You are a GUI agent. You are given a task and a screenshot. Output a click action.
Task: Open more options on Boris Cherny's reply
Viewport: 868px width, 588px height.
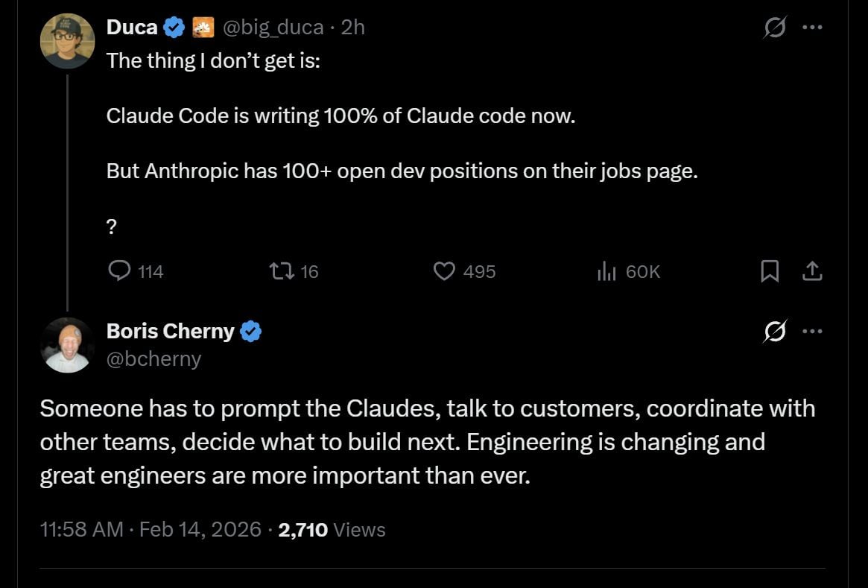coord(814,332)
